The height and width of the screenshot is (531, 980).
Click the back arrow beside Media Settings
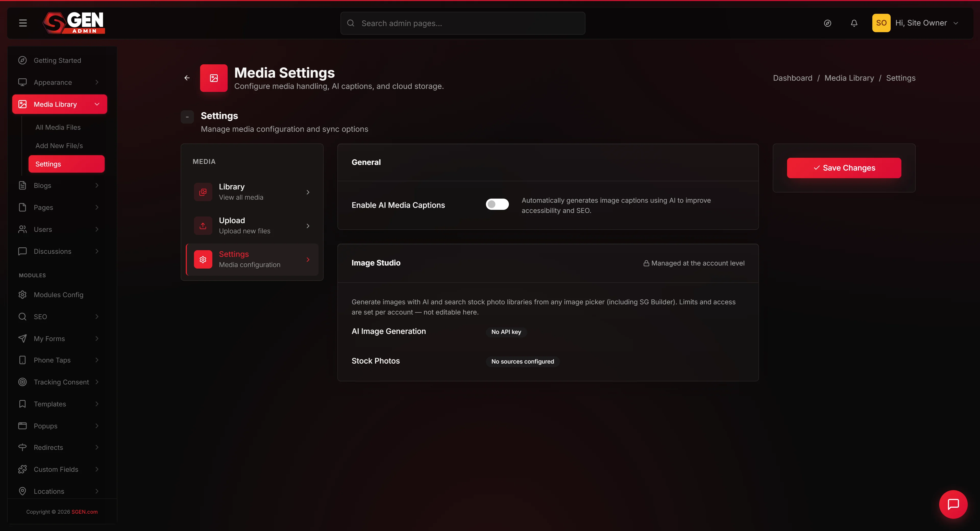click(187, 78)
